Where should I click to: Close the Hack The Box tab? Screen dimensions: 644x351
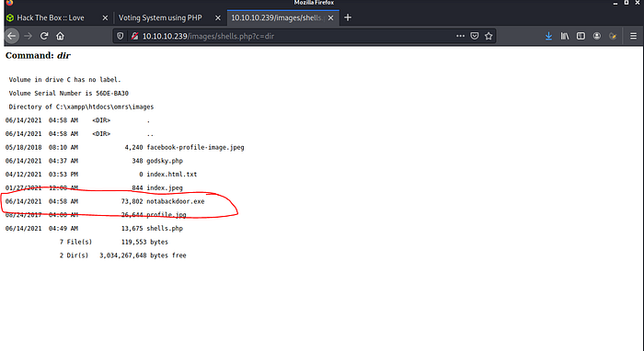click(x=105, y=18)
